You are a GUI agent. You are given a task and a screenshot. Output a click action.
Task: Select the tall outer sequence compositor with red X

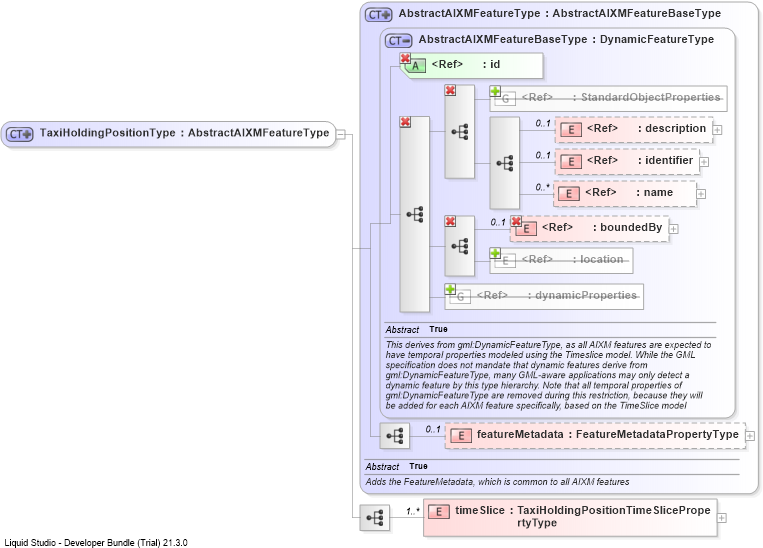tap(415, 214)
